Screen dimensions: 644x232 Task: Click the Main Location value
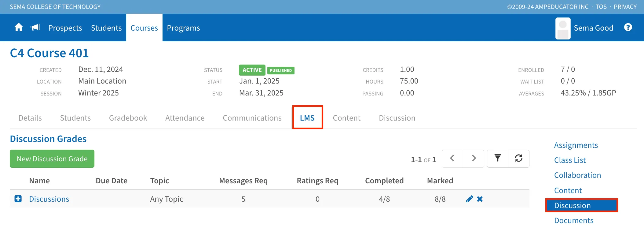(x=102, y=81)
